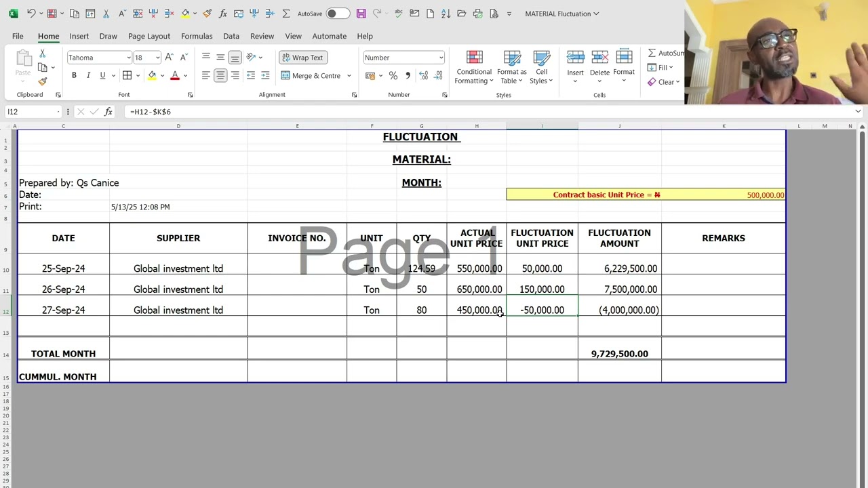Expand the Merge & Centre dropdown arrow
The image size is (868, 488).
coord(349,76)
